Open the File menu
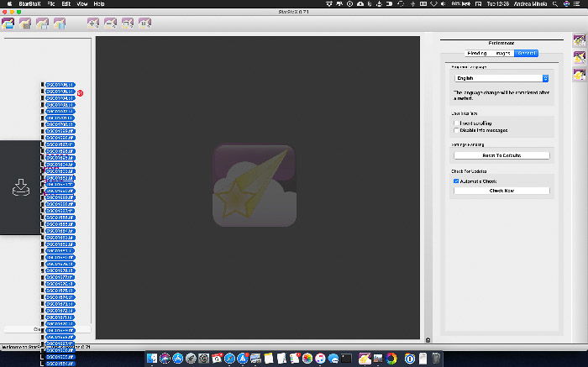The height and width of the screenshot is (367, 588). pos(51,3)
